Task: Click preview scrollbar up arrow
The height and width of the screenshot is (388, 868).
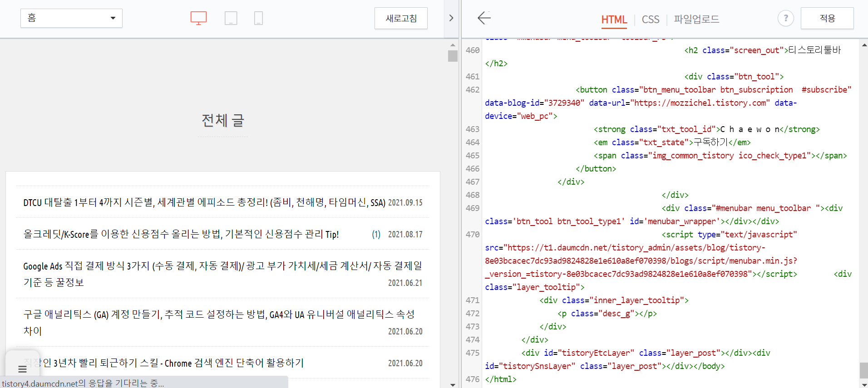Action: pos(453,45)
